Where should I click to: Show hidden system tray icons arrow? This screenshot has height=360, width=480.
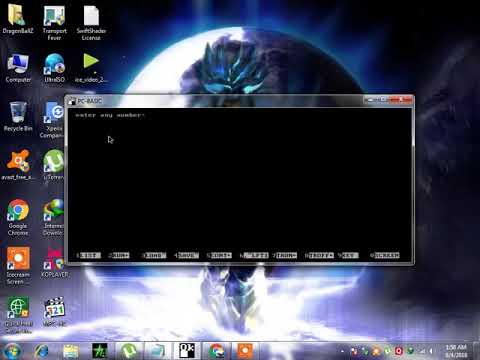click(342, 351)
